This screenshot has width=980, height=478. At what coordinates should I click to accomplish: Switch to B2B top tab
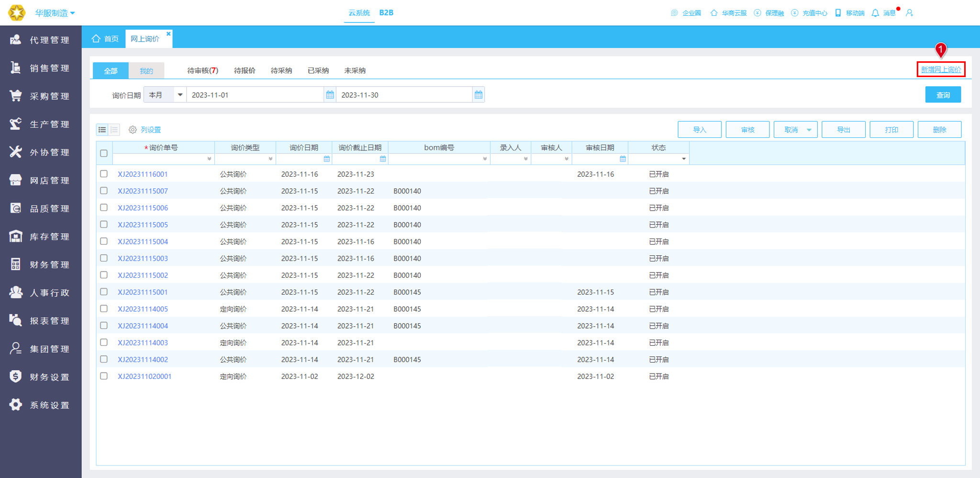coord(386,13)
